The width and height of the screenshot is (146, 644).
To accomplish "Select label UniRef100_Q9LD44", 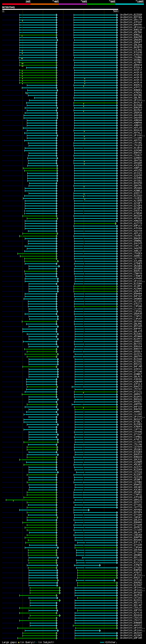I will click(x=131, y=45).
